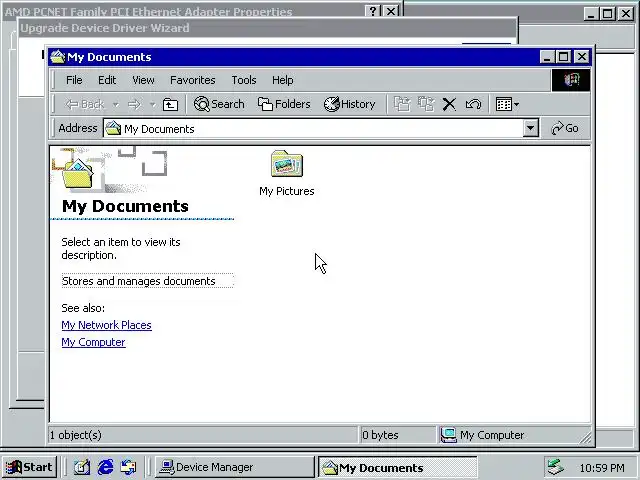640x480 pixels.
Task: Toggle the Folders pane
Action: (x=284, y=104)
